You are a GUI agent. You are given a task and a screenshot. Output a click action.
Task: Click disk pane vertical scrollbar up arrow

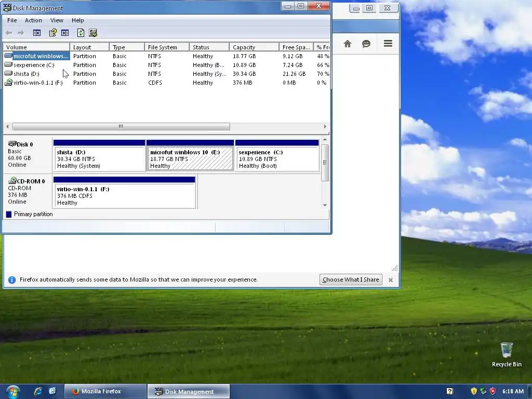(x=325, y=139)
